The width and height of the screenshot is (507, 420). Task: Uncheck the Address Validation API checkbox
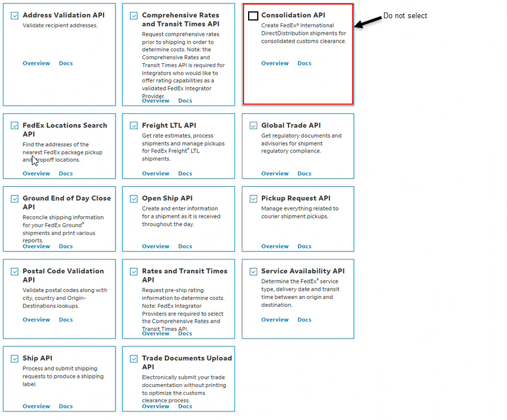15,16
